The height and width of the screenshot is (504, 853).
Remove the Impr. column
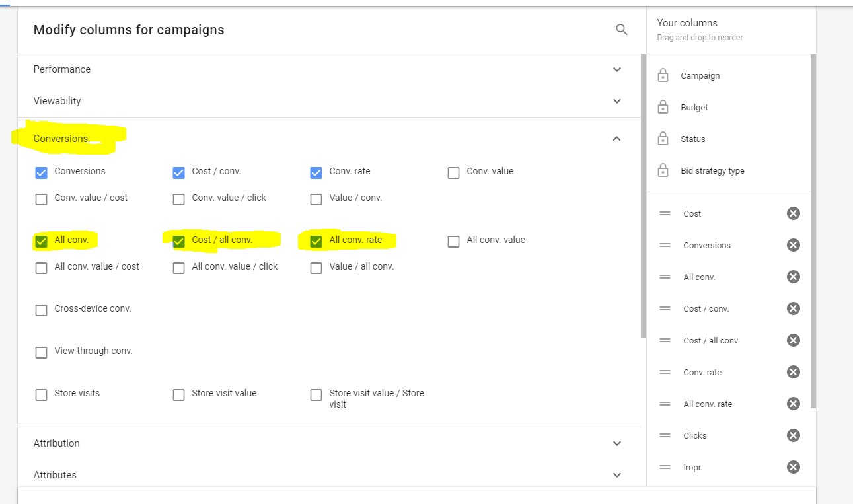[793, 467]
